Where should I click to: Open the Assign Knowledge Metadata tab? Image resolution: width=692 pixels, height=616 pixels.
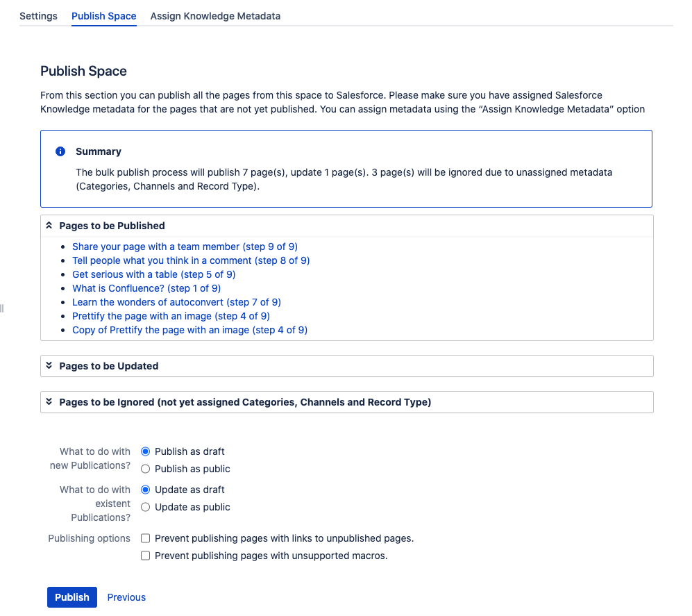coord(215,16)
